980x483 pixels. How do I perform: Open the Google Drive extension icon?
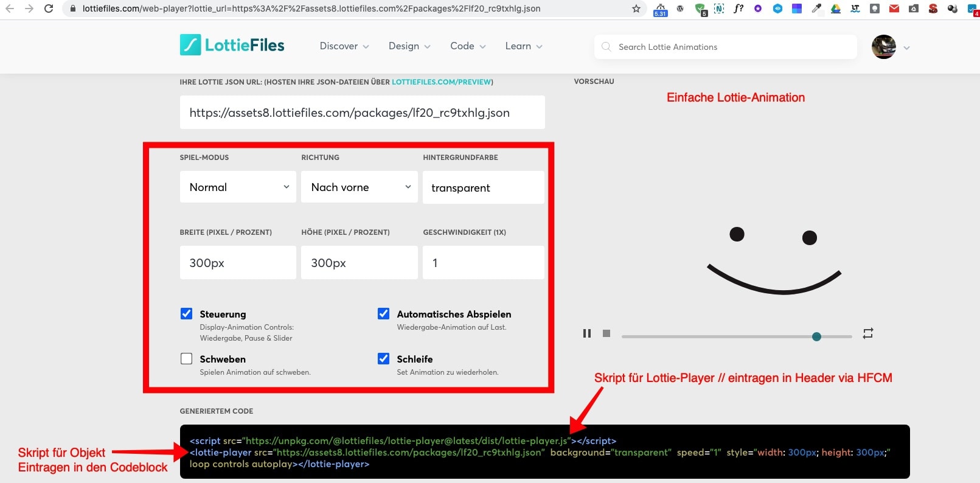(836, 9)
